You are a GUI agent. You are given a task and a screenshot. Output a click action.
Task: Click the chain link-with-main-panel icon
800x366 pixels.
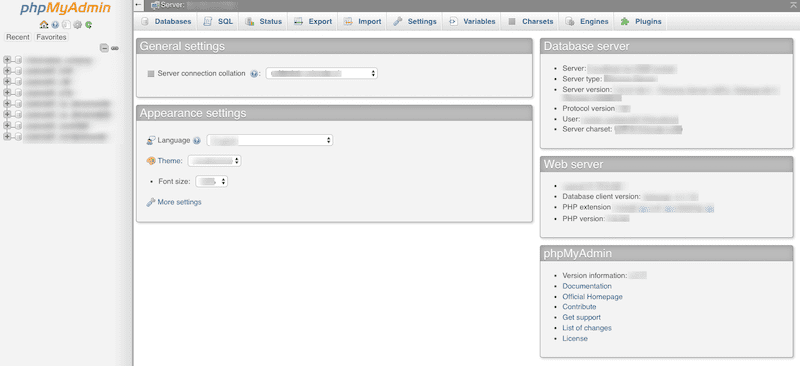click(x=115, y=48)
